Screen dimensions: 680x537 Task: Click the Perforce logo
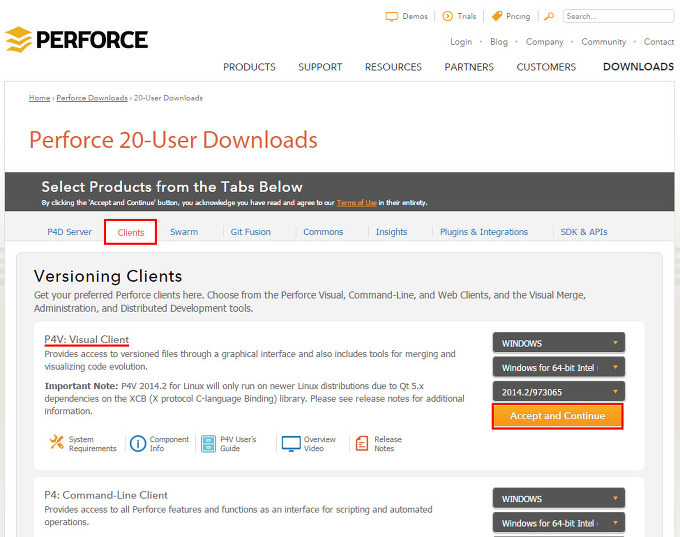pyautogui.click(x=76, y=40)
